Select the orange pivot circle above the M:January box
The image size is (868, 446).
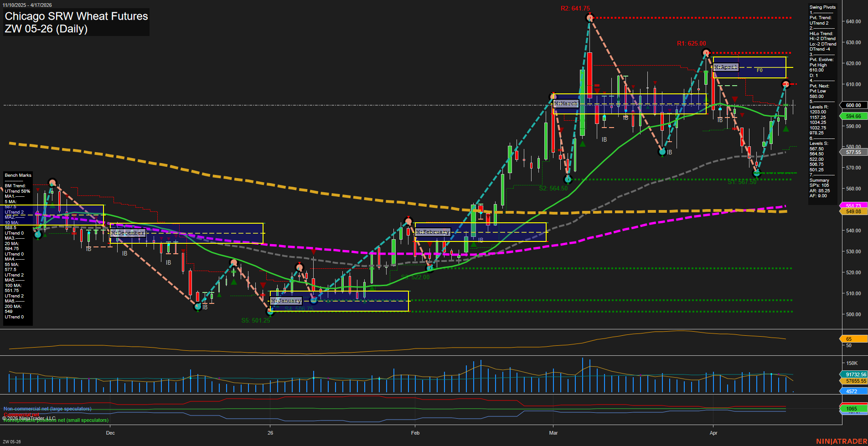[x=300, y=267]
